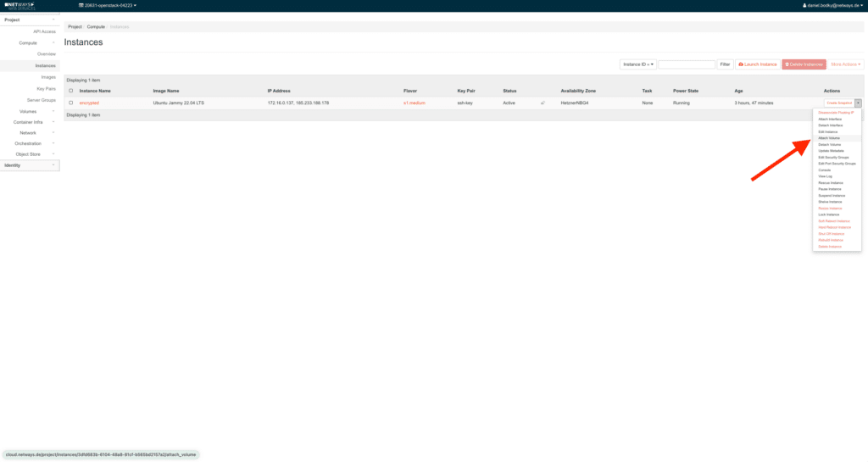Click the Filter button

tap(725, 64)
